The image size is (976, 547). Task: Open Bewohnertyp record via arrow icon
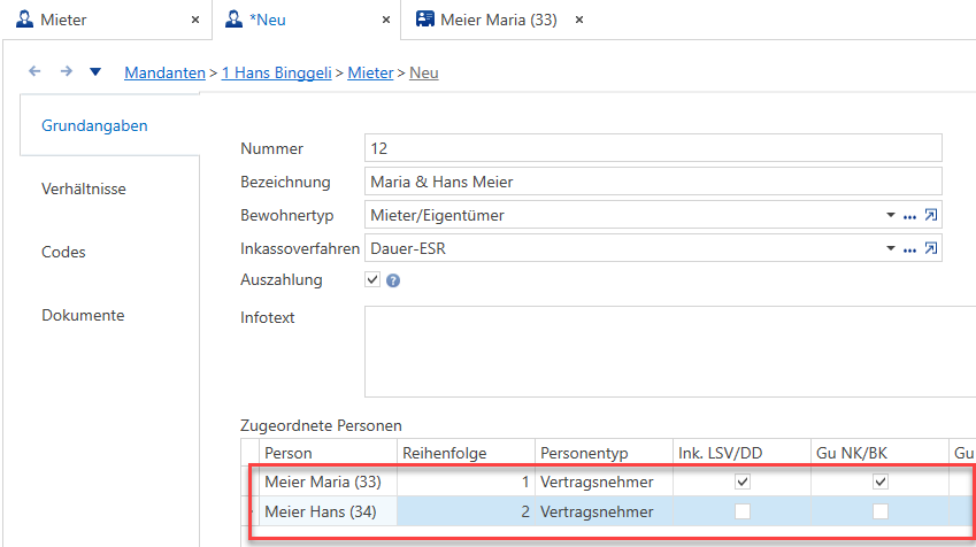931,215
